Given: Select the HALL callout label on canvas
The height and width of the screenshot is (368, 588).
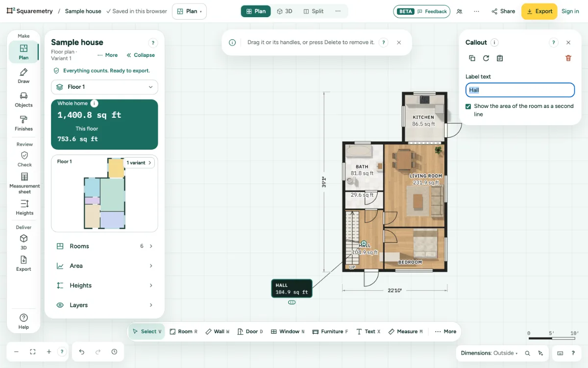Looking at the screenshot, I should 292,289.
